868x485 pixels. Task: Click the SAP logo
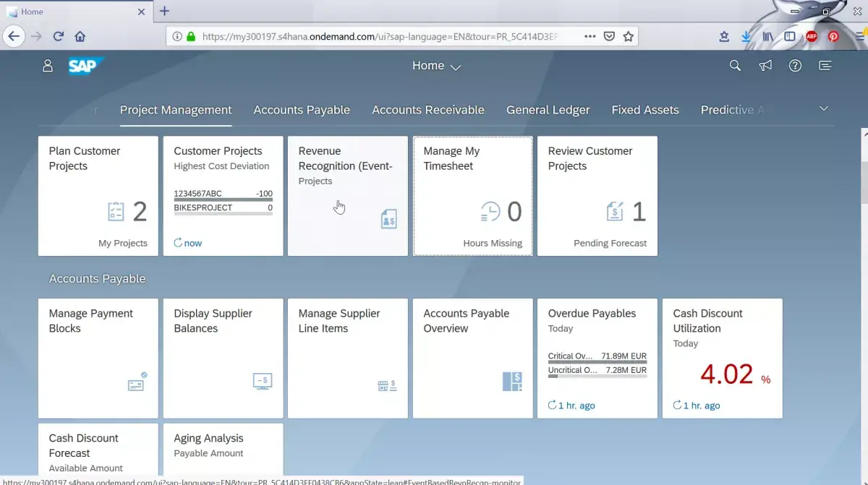[85, 66]
